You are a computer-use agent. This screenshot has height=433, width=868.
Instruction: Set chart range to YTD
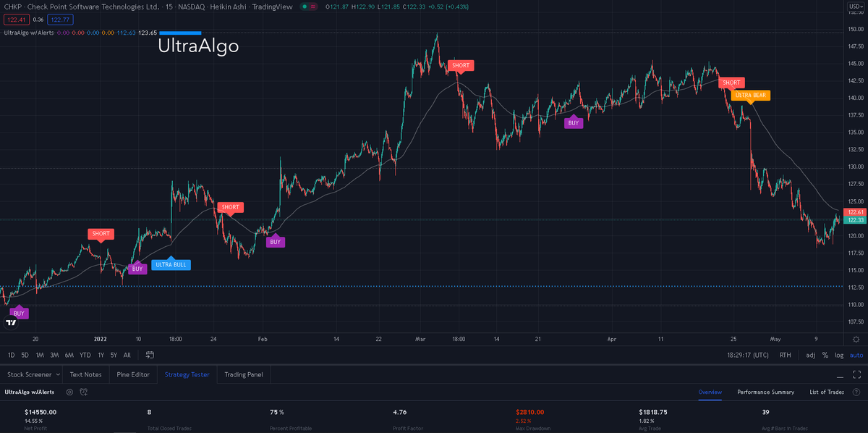point(85,355)
